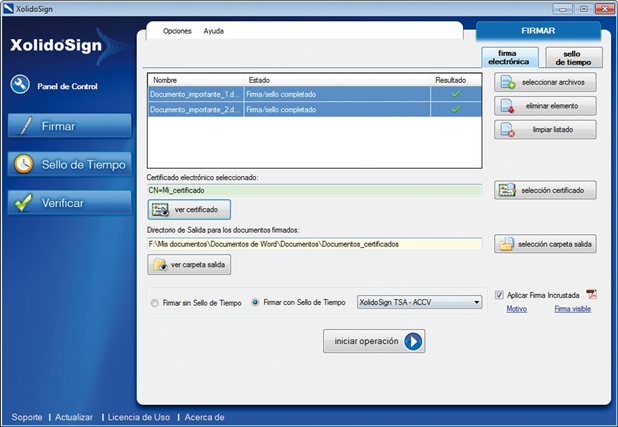This screenshot has height=427, width=618.
Task: Open the Soporte link
Action: pyautogui.click(x=27, y=417)
